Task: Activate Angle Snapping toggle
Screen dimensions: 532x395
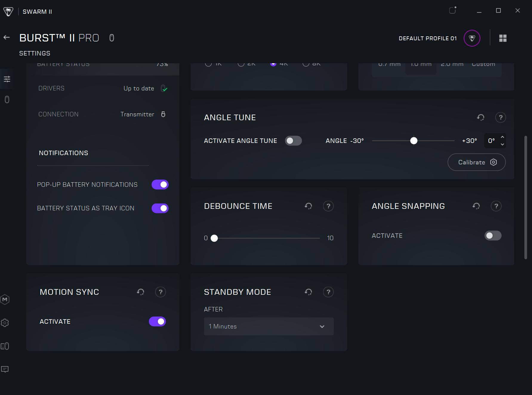Action: [x=493, y=236]
